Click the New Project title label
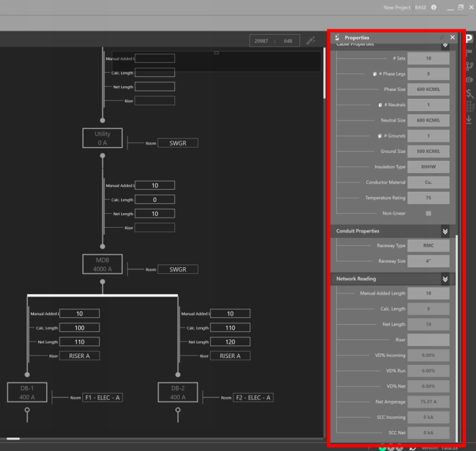Screen dimensions: 476x451 click(396, 7)
